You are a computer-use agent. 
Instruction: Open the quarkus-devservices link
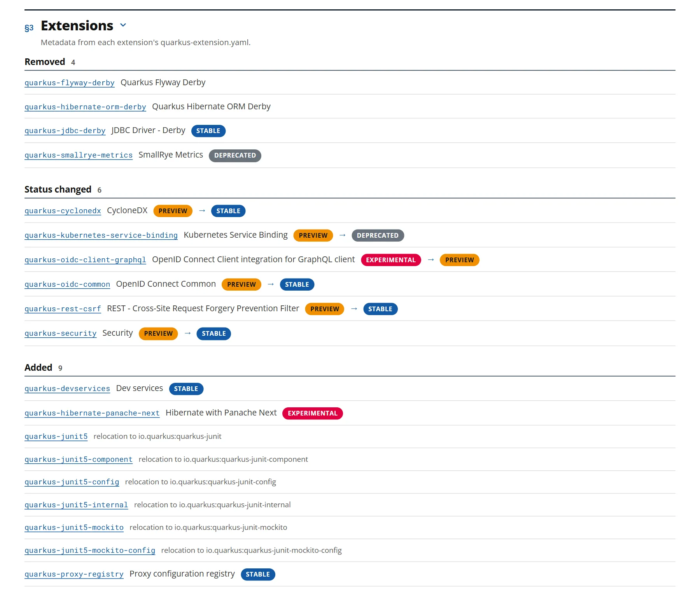[67, 389]
